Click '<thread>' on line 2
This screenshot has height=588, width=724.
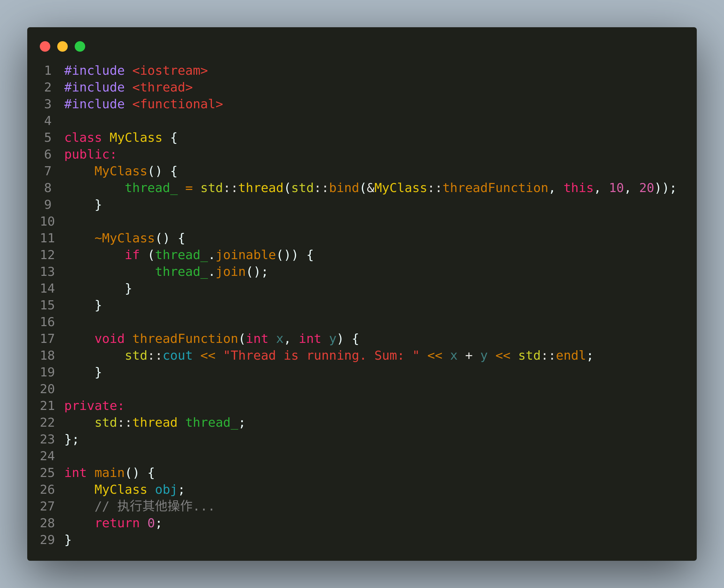(162, 87)
